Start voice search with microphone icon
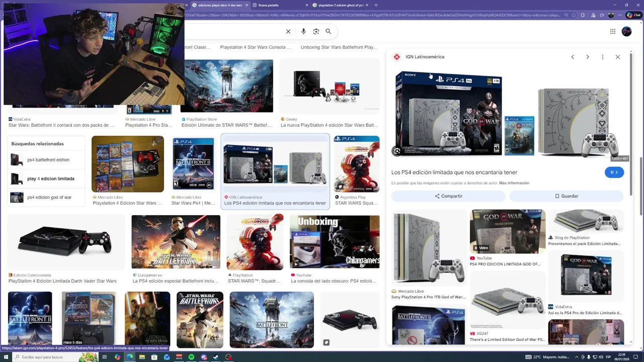Viewport: 644px width, 362px height. click(303, 31)
